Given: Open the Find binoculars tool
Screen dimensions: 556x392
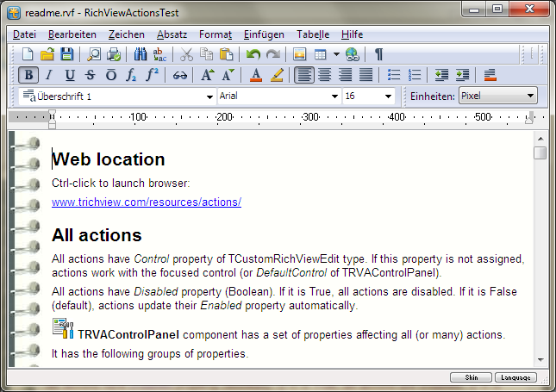Looking at the screenshot, I should pyautogui.click(x=141, y=54).
